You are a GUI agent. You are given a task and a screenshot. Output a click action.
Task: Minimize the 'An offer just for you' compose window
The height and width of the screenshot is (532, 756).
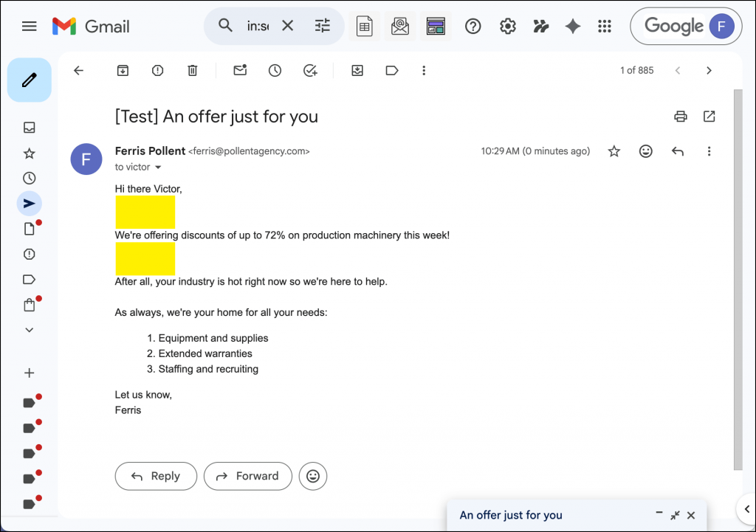point(659,514)
